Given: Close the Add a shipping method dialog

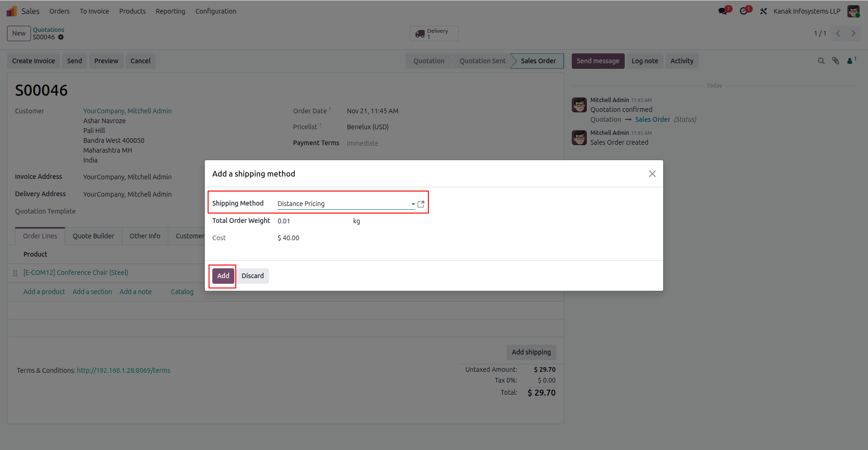Looking at the screenshot, I should [652, 174].
